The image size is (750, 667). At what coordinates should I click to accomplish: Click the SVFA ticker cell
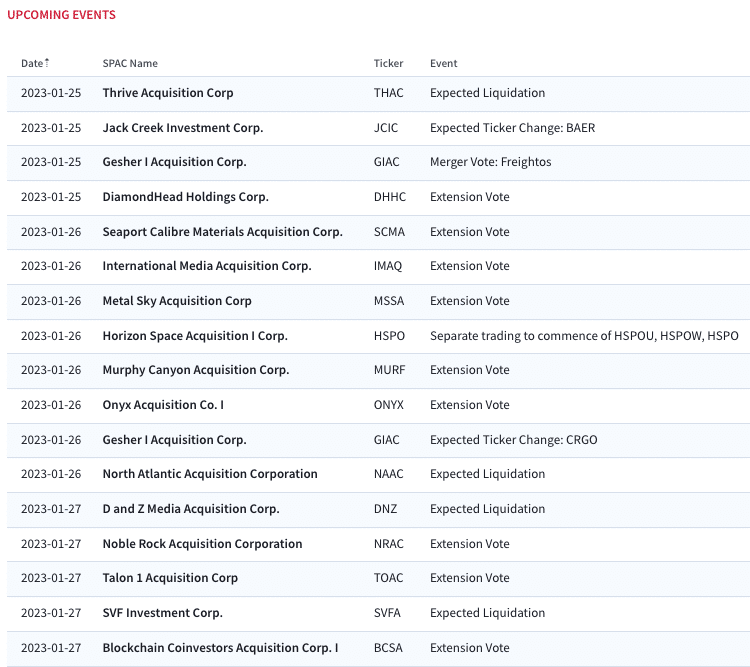coord(387,612)
